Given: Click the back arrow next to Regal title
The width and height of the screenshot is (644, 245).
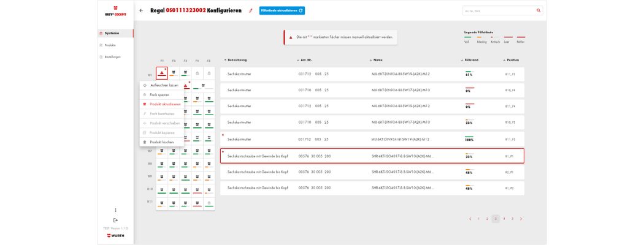Looking at the screenshot, I should tap(141, 10).
